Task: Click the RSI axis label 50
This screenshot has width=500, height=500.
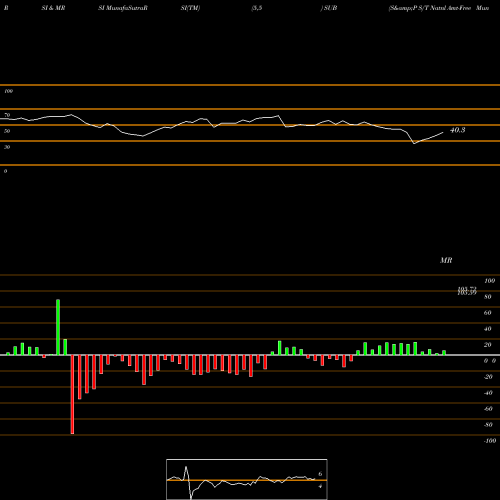Action: (7, 131)
